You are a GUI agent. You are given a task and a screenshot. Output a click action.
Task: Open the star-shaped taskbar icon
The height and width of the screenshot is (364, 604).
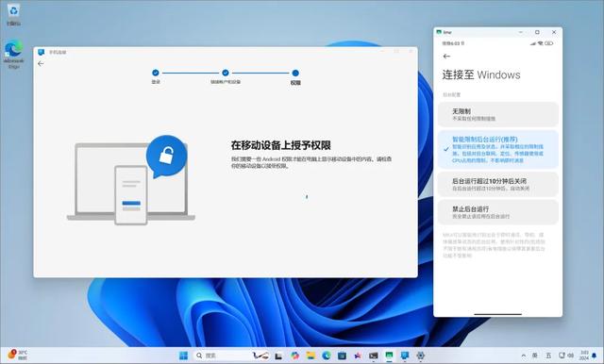click(358, 356)
